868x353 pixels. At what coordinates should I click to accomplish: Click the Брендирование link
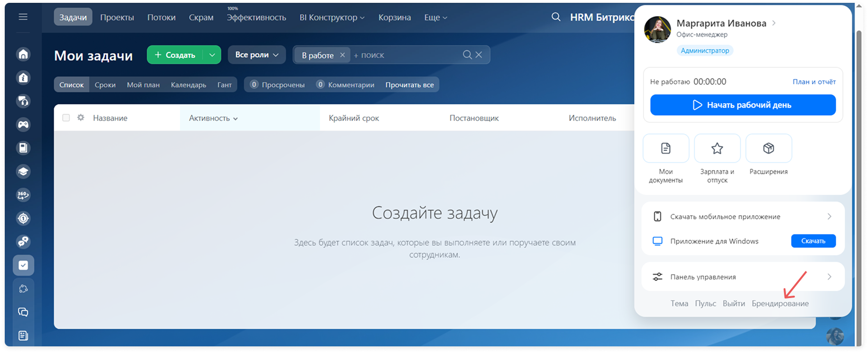click(x=780, y=303)
